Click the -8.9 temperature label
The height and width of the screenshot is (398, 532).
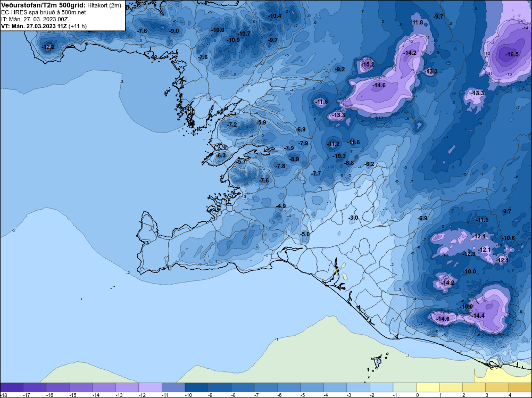[294, 159]
